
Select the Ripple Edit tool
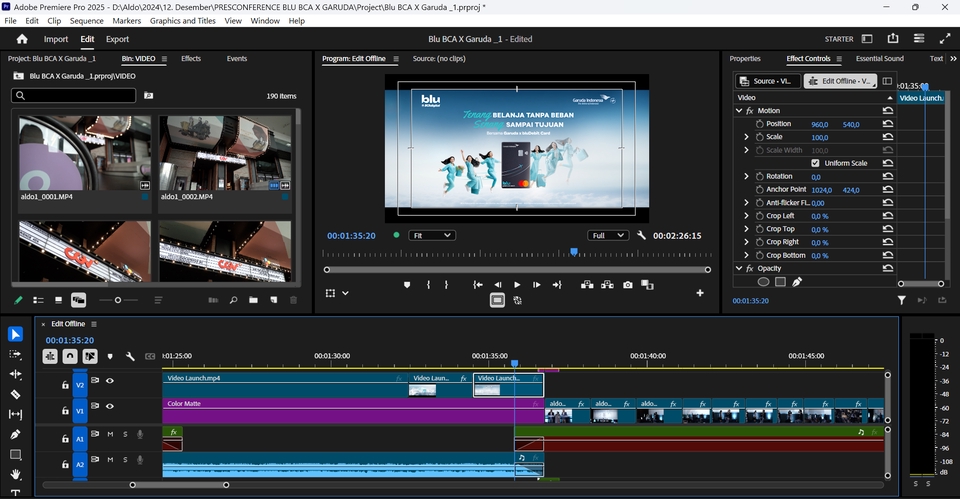(15, 374)
